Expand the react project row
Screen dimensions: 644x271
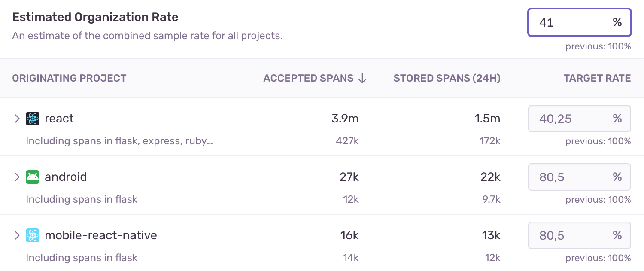point(17,119)
